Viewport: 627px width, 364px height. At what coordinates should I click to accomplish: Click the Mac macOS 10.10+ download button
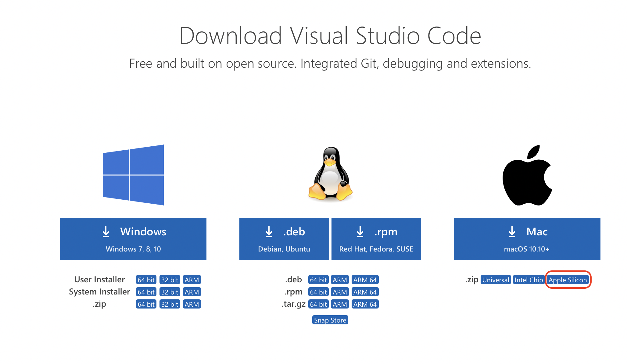coord(527,239)
